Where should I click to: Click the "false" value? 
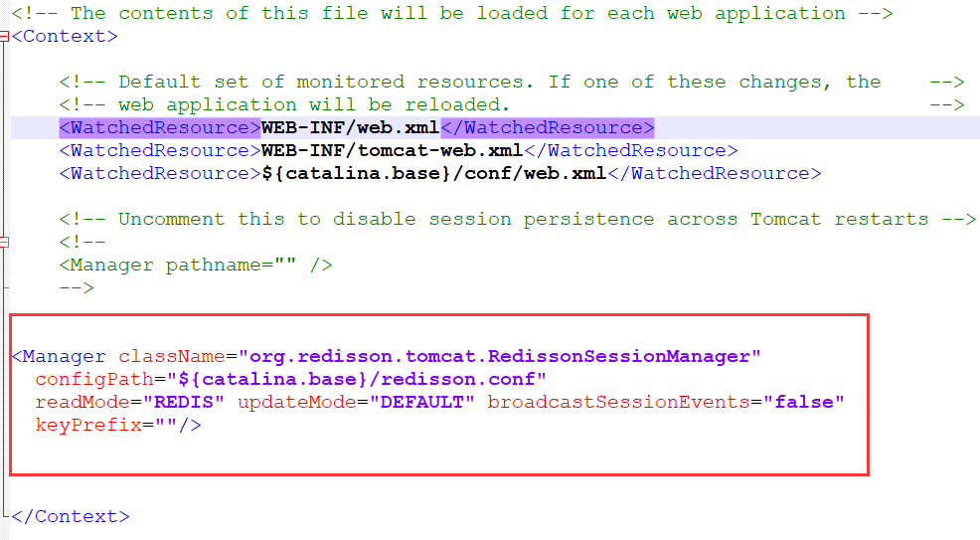click(x=804, y=402)
